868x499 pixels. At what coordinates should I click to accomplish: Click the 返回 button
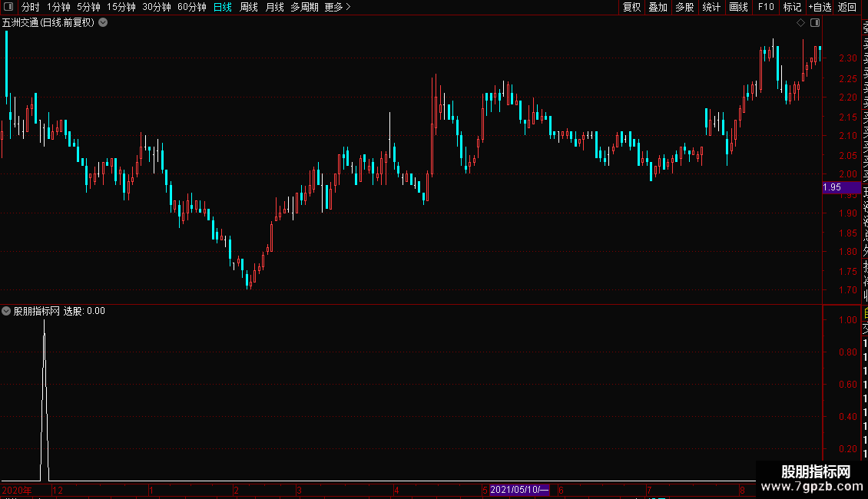(847, 7)
